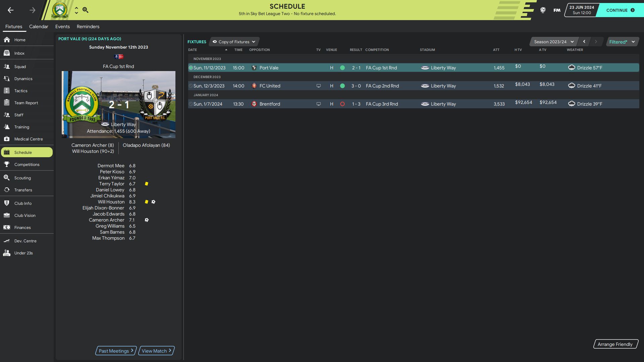644x362 pixels.
Task: Expand the Copy of Fixtures view dropdown
Action: click(234, 42)
